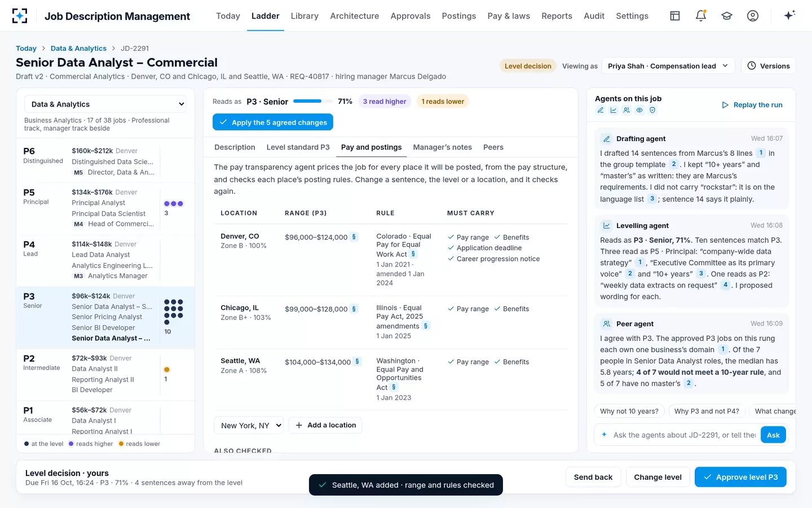Select the shield-check agent icon under Agents on this job
This screenshot has height=508, width=812.
tap(652, 110)
